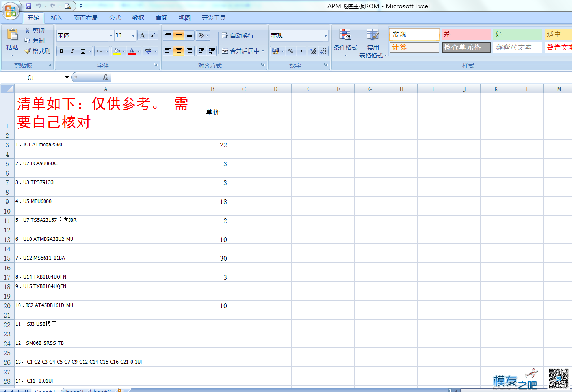572x392 pixels.
Task: Customize the quick access toolbar
Action: (81, 6)
